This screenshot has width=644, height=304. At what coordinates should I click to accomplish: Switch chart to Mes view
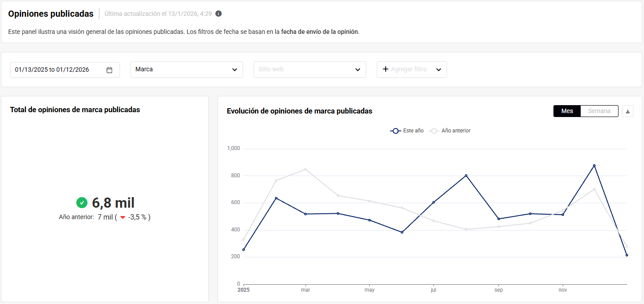point(567,111)
